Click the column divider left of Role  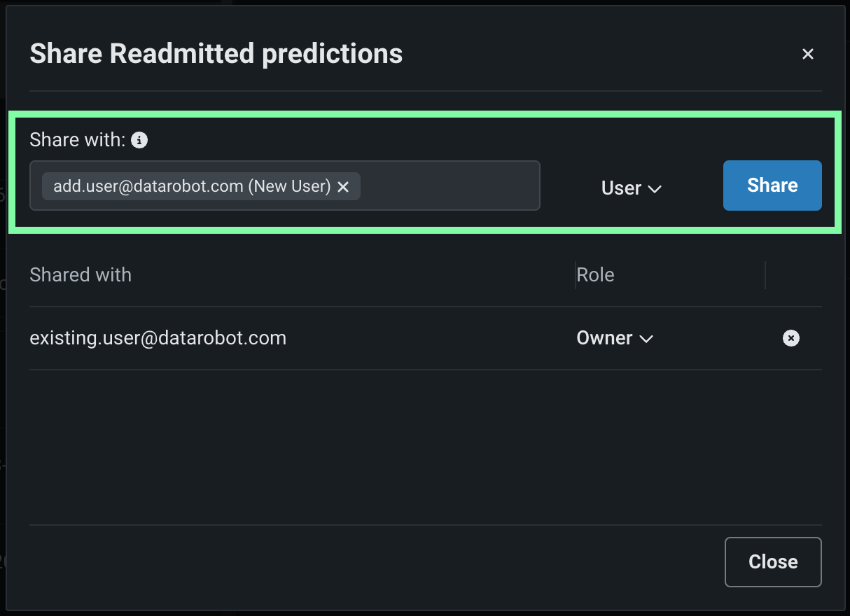(x=575, y=275)
